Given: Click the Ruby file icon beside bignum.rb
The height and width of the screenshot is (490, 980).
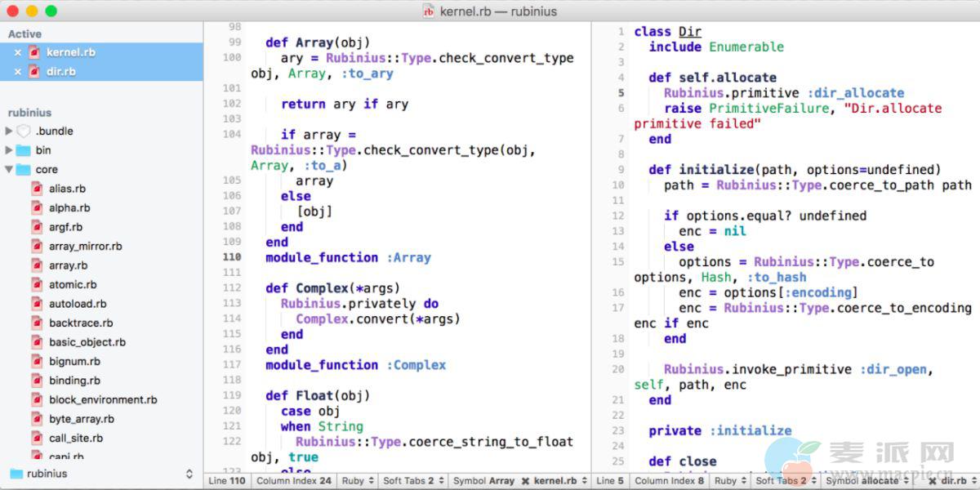Looking at the screenshot, I should (37, 361).
